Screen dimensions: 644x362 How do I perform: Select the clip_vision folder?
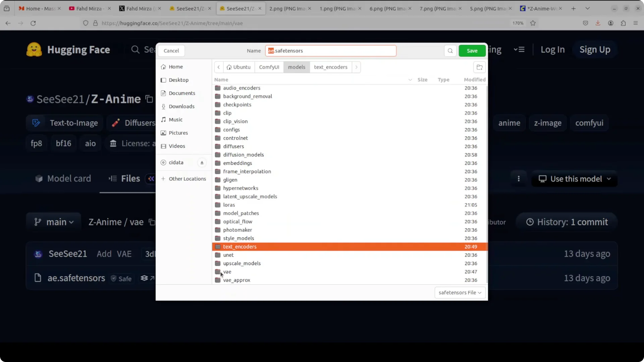coord(350,121)
